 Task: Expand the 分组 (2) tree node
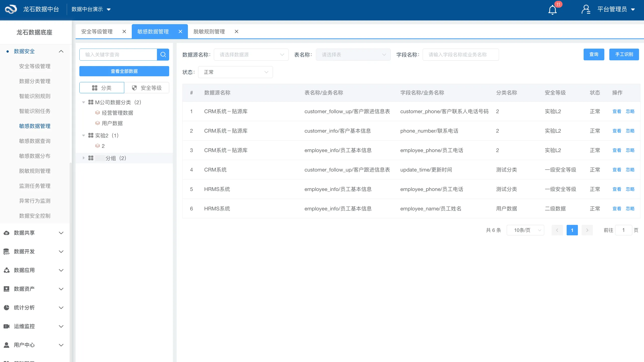click(x=84, y=158)
